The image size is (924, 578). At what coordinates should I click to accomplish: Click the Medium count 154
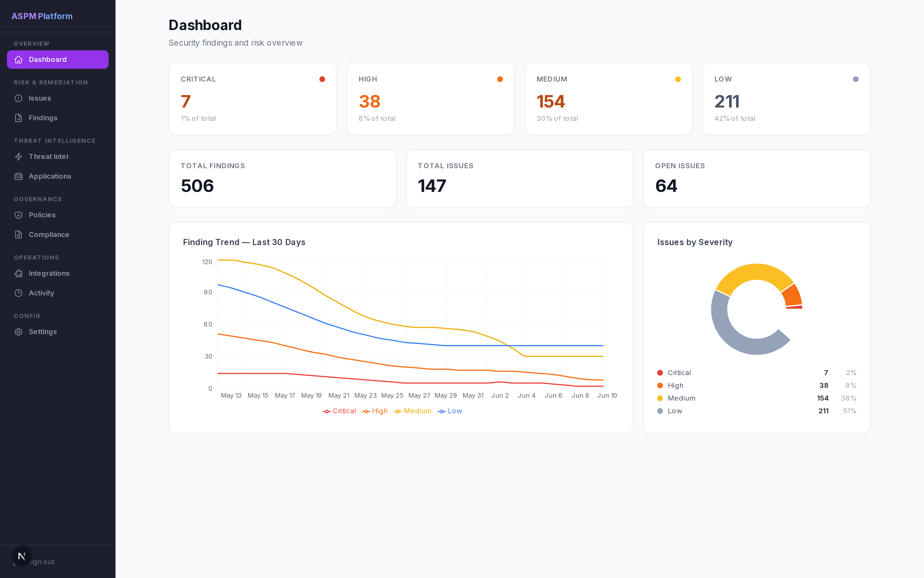[x=551, y=101]
